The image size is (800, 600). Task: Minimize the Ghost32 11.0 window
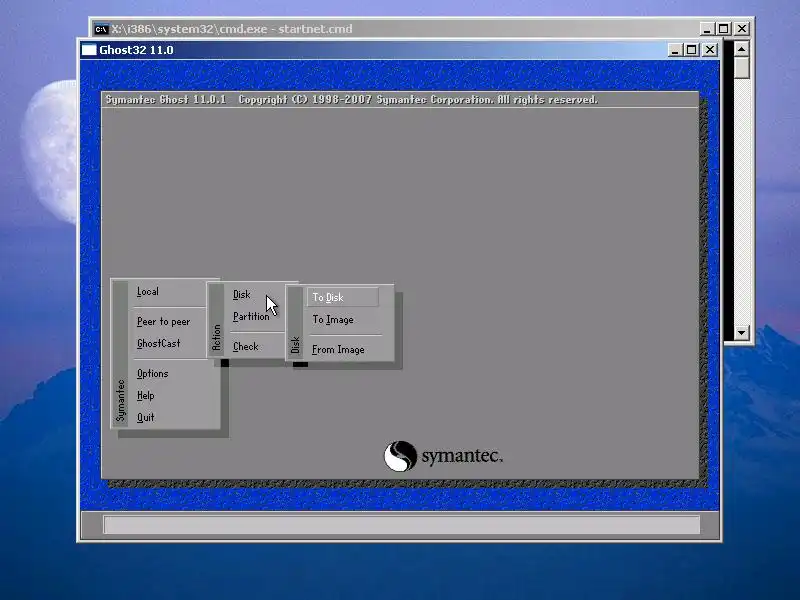click(674, 50)
